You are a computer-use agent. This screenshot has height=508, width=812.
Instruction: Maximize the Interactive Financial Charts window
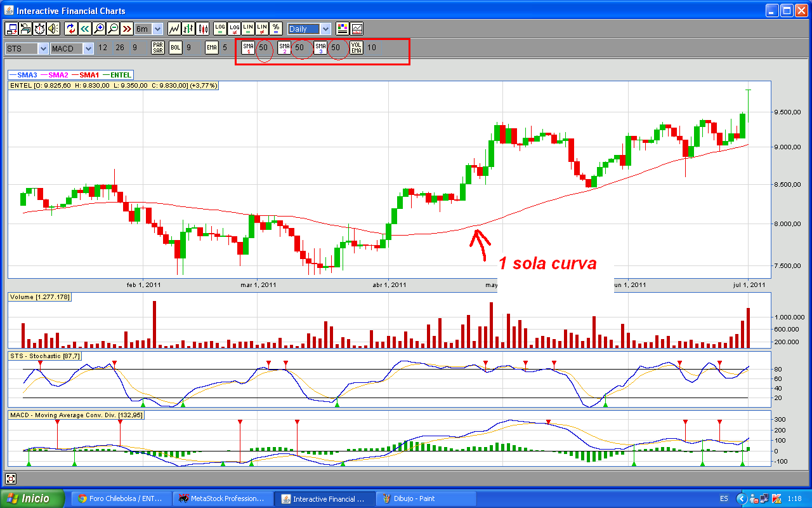[787, 10]
